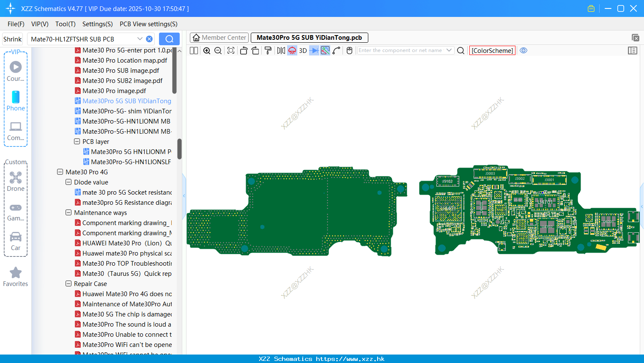Select the Mate30Pro 5G SUB YiDianTong.pcb tab

310,38
